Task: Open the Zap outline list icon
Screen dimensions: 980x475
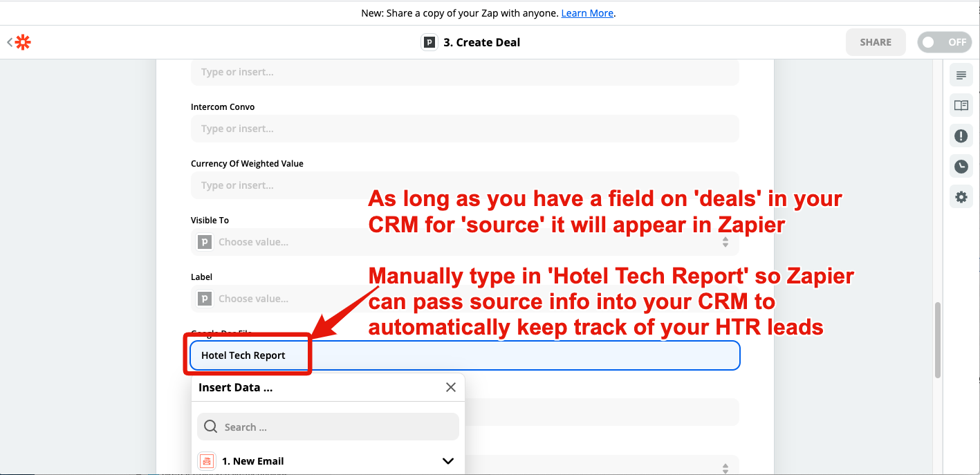Action: click(961, 75)
